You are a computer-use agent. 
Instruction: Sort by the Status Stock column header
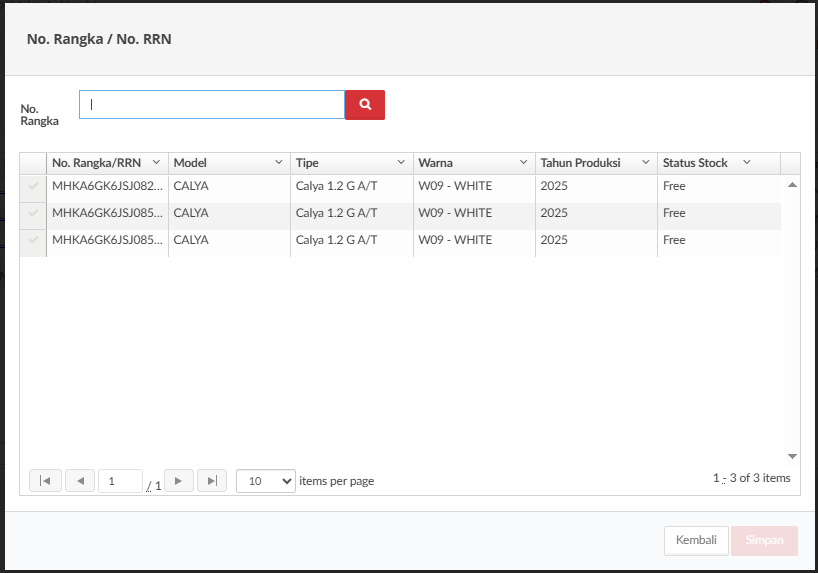[x=695, y=163]
